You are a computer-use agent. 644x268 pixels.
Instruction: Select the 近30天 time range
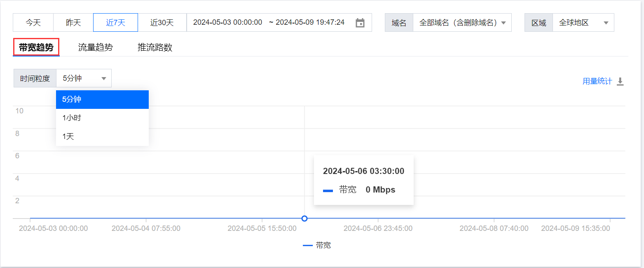click(x=162, y=23)
